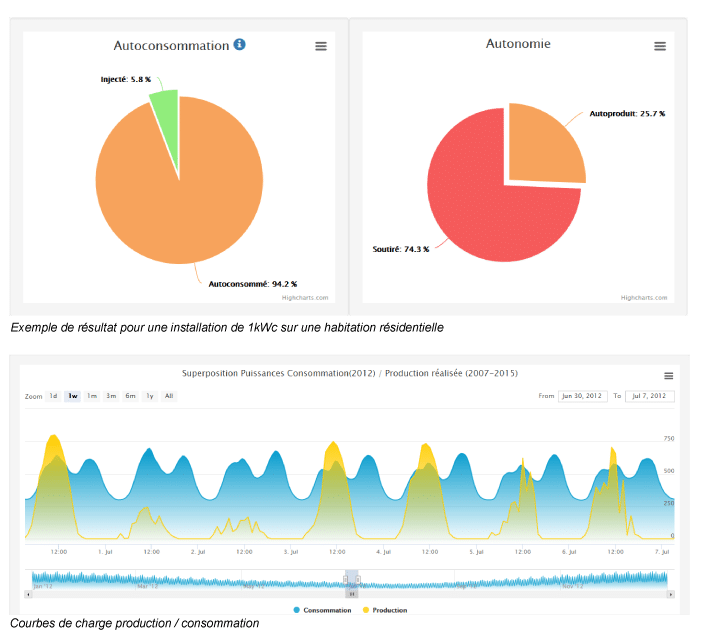
Task: Choose the 1y zoom option
Action: (150, 396)
